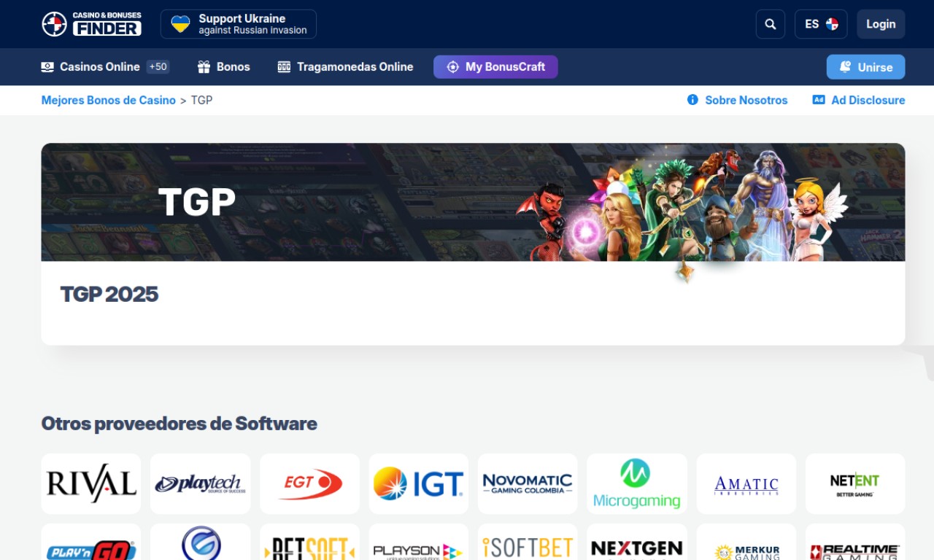Select the Rival provider logo
Image resolution: width=934 pixels, height=560 pixels.
pyautogui.click(x=91, y=484)
